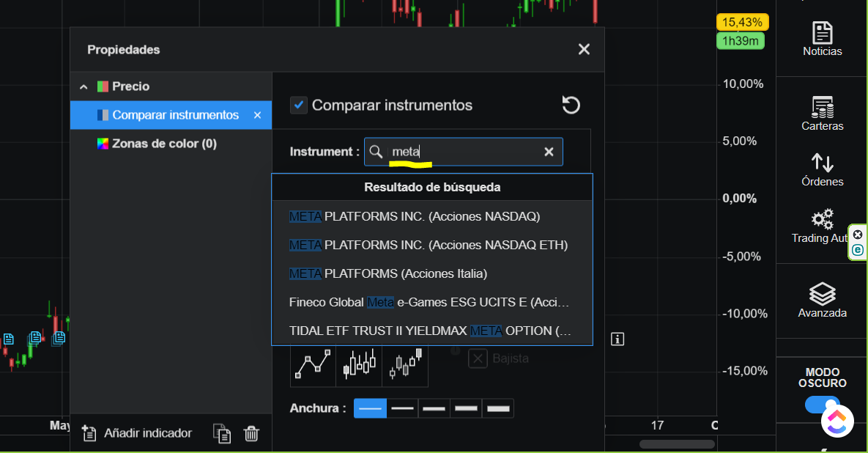
Task: Click the ClickUp floating extension icon
Action: (837, 421)
